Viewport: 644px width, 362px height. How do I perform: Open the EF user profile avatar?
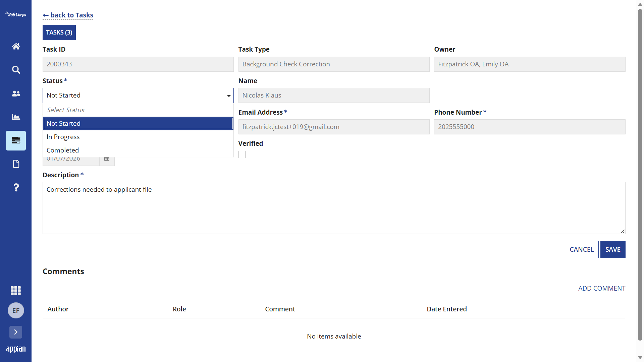click(16, 310)
